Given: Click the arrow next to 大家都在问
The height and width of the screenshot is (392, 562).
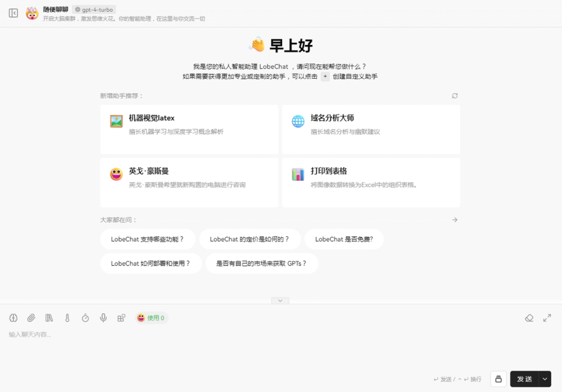Looking at the screenshot, I should 455,220.
